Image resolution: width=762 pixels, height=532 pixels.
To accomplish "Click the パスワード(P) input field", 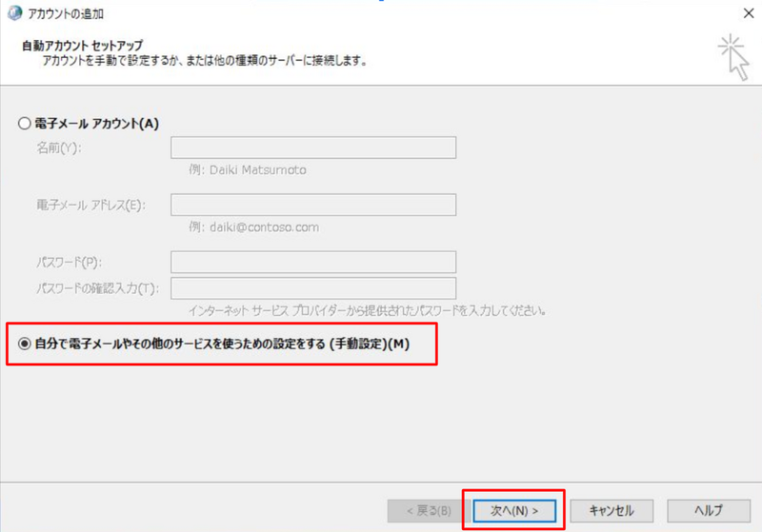I will (x=313, y=262).
